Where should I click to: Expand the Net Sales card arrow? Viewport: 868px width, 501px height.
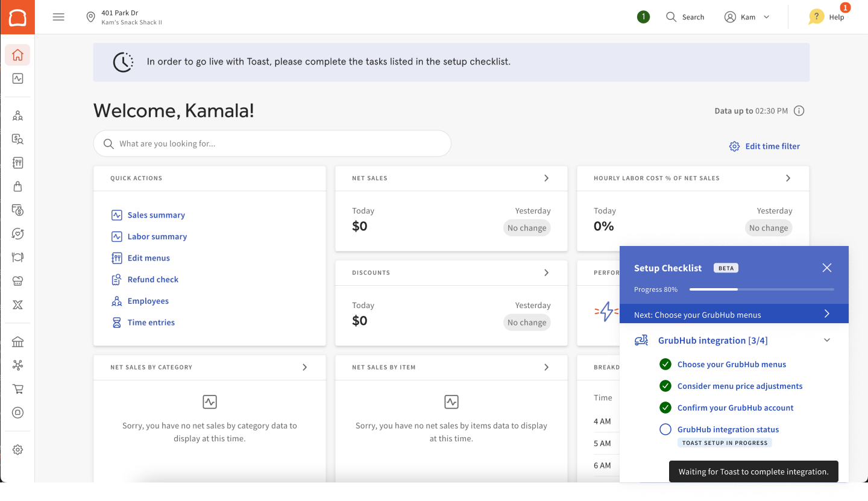point(547,178)
